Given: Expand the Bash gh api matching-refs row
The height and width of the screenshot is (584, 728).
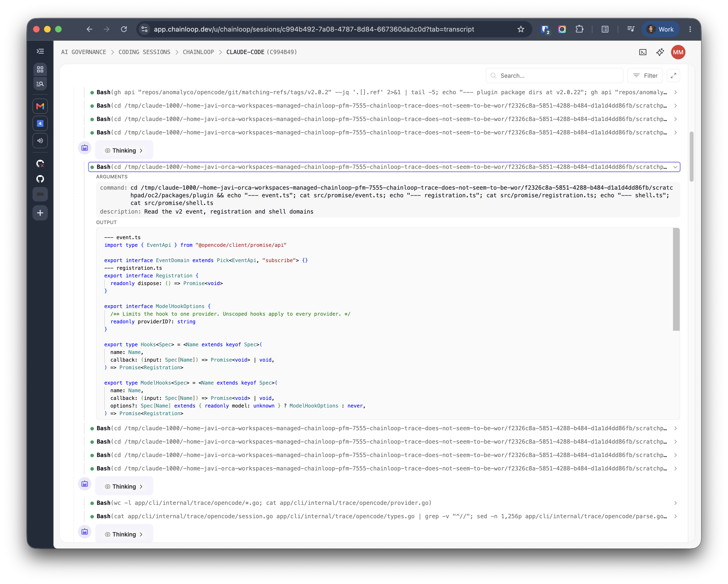Looking at the screenshot, I should click(384, 92).
